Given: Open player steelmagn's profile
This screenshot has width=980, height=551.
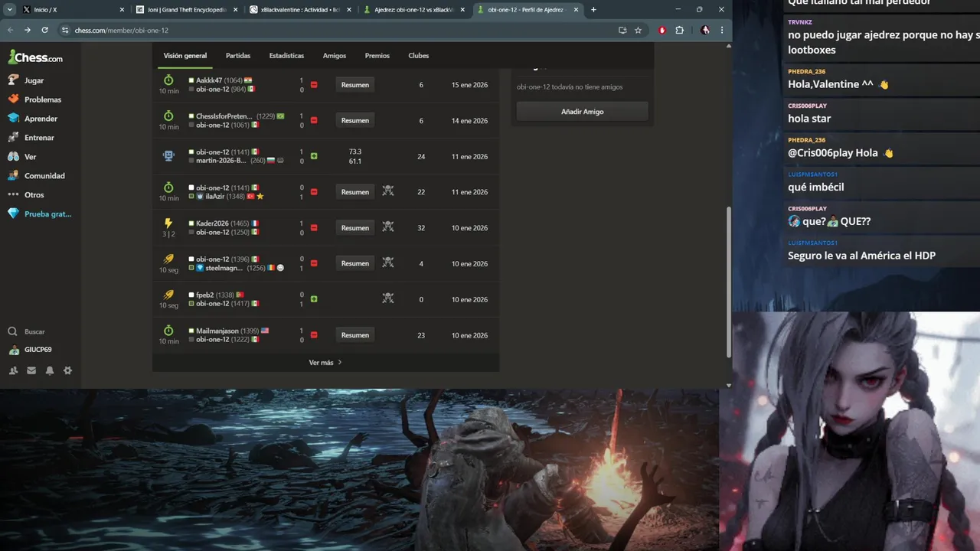Looking at the screenshot, I should (x=224, y=268).
